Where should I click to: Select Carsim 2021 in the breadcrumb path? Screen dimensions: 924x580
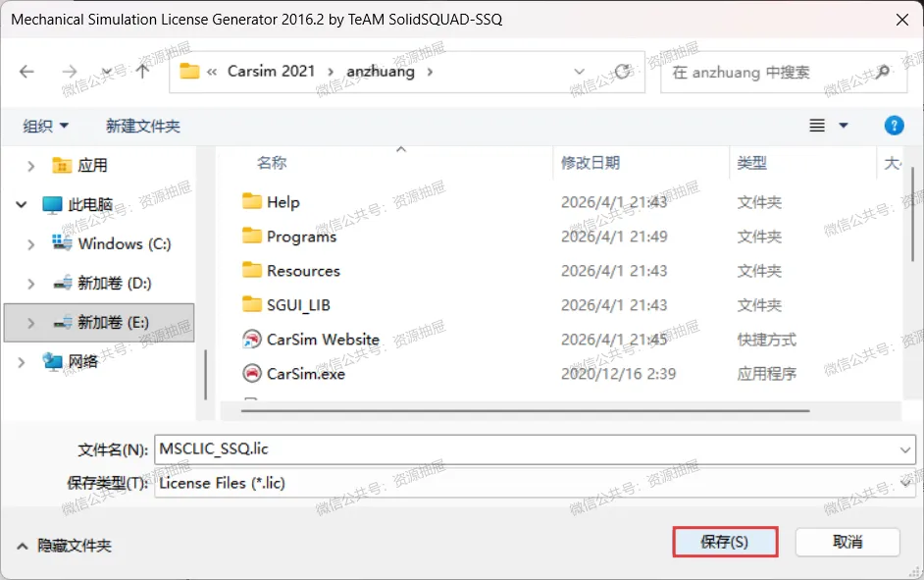[x=271, y=72]
